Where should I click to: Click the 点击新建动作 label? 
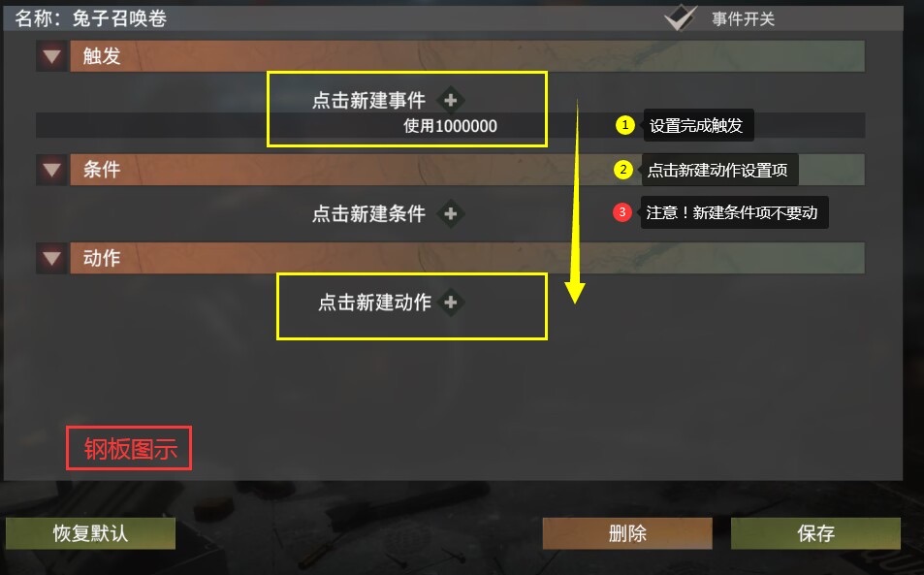point(375,303)
